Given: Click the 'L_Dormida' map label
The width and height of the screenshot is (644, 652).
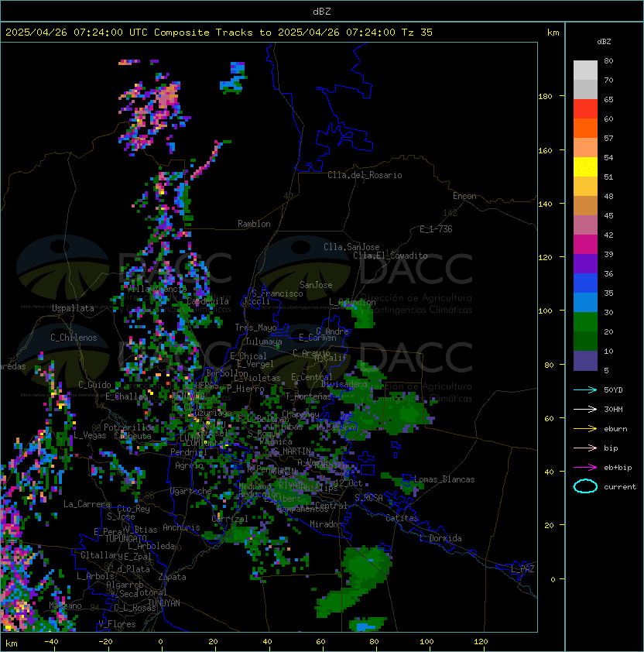Looking at the screenshot, I should (440, 538).
